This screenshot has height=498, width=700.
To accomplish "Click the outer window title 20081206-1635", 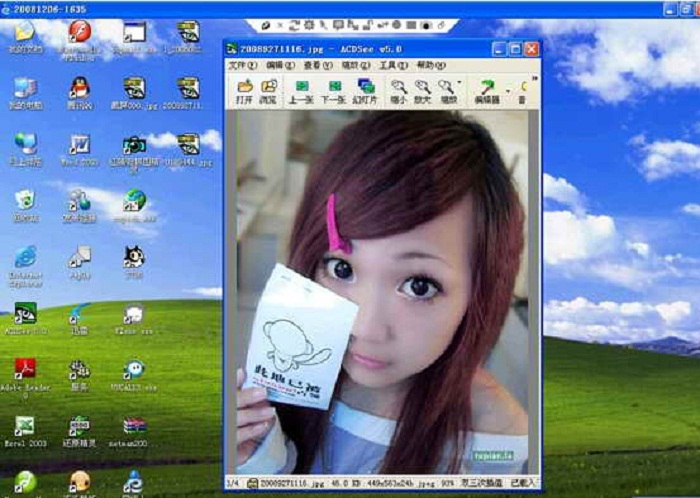I will [48, 9].
